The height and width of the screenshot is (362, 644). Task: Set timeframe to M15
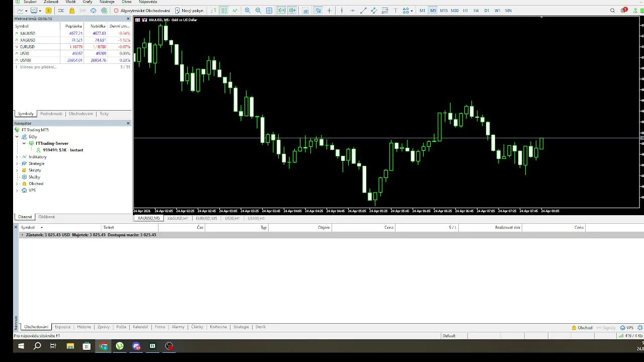tap(444, 11)
